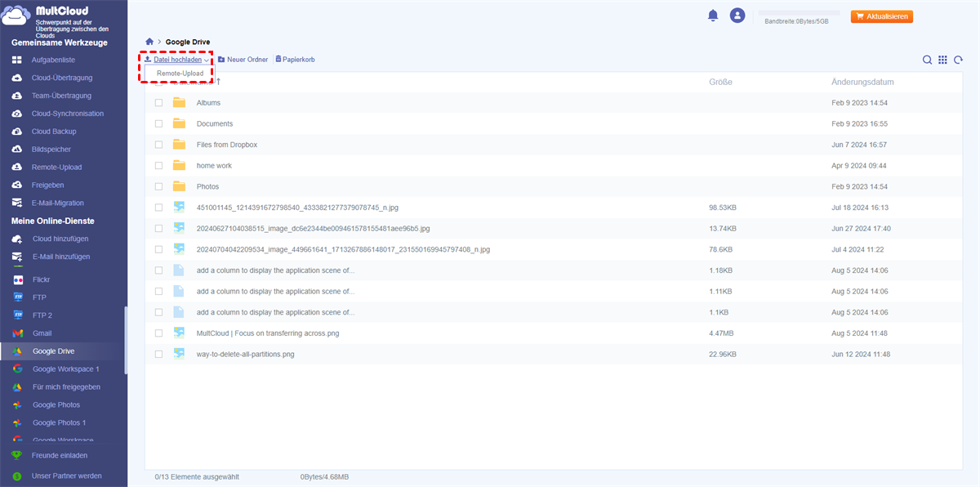Image resolution: width=980 pixels, height=487 pixels.
Task: Open Team-Übertragung in the sidebar
Action: click(61, 96)
